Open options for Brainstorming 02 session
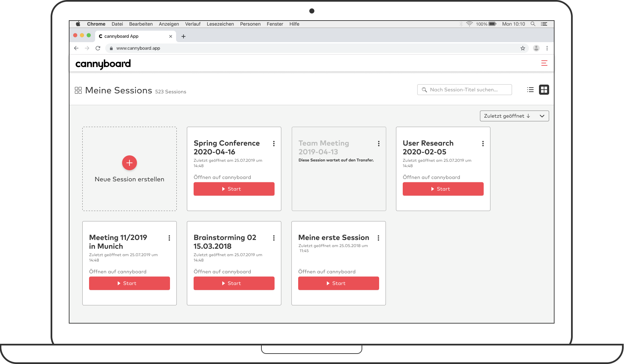 pyautogui.click(x=274, y=238)
